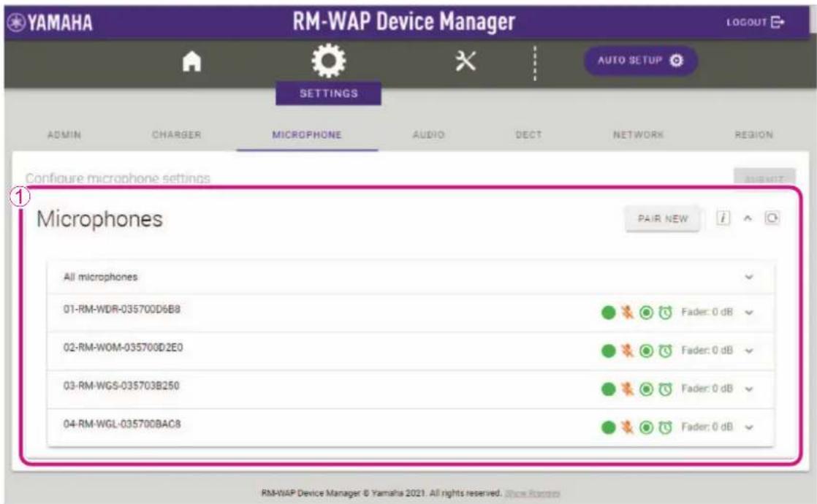Image resolution: width=817 pixels, height=504 pixels.
Task: Click Fader 0 dB for 04-RM-WGL
Action: point(707,427)
